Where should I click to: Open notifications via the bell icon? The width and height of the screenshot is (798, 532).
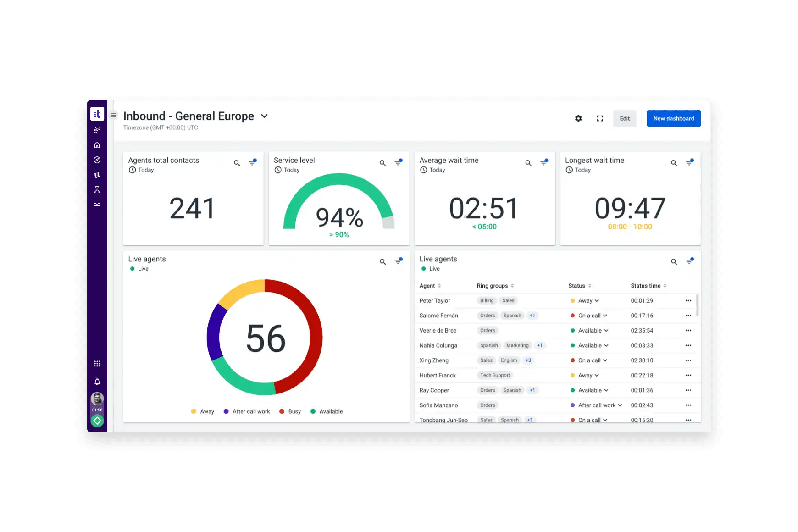coord(97,381)
